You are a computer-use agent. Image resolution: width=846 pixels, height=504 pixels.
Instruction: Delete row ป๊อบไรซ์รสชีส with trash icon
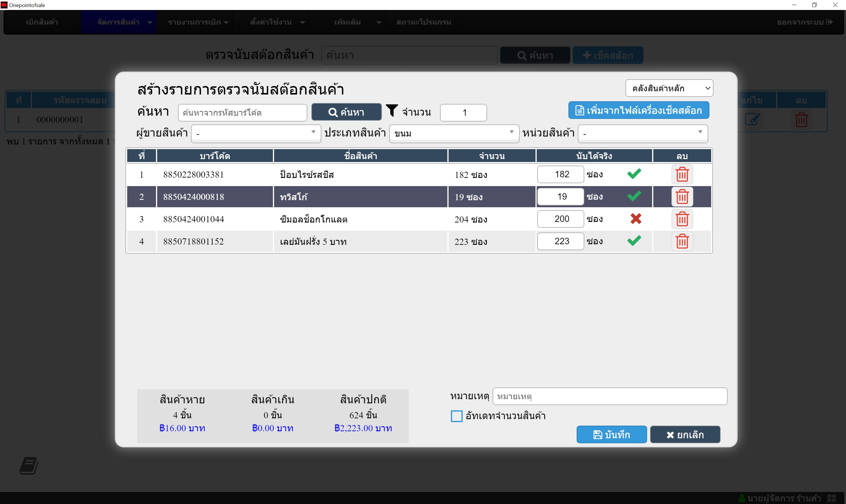coord(682,175)
